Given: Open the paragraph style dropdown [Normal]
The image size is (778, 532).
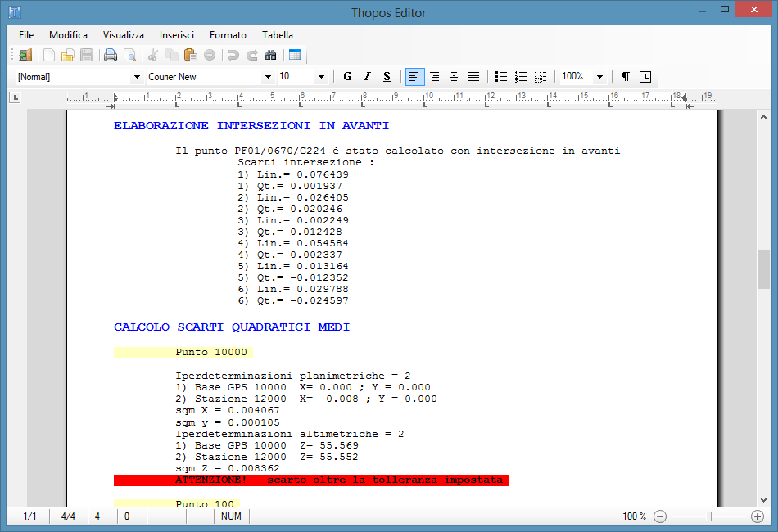Looking at the screenshot, I should tap(137, 77).
